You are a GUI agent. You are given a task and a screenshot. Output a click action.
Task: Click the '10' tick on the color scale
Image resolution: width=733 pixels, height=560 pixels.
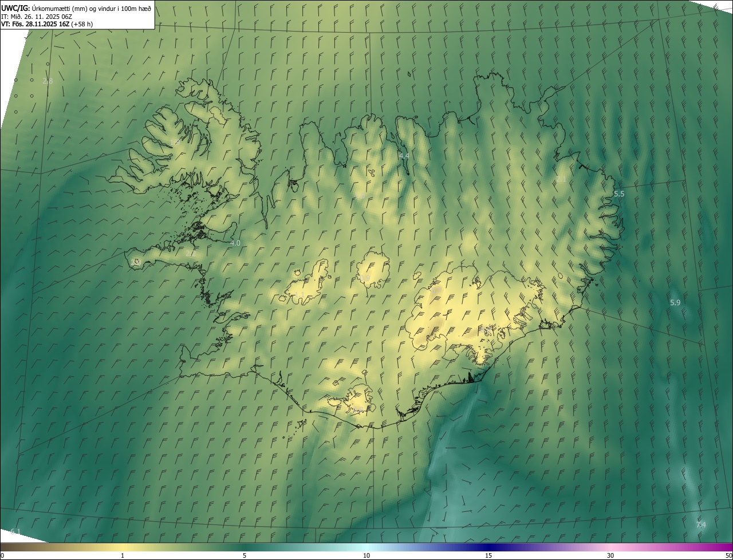coord(366,555)
